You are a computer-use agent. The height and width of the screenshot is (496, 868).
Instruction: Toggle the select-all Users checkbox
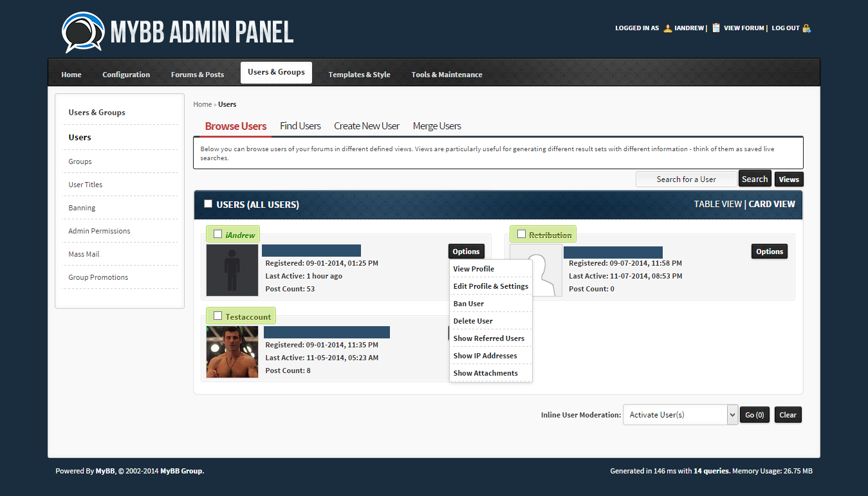208,204
